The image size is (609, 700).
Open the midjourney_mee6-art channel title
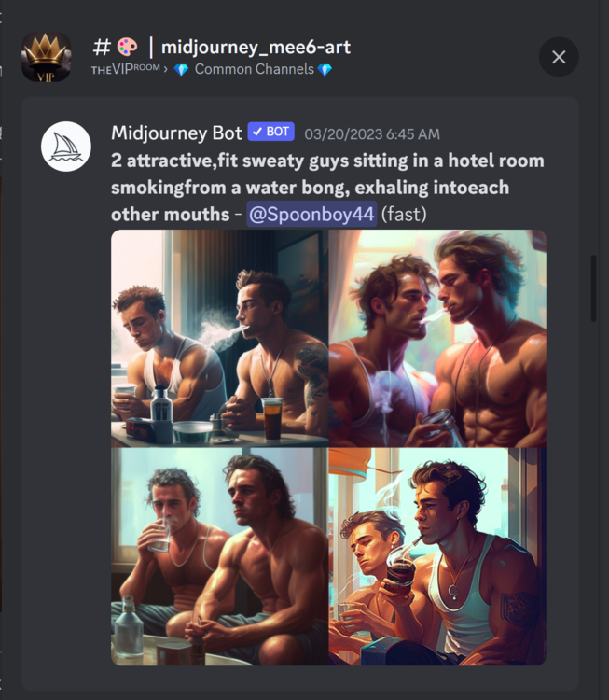[256, 47]
